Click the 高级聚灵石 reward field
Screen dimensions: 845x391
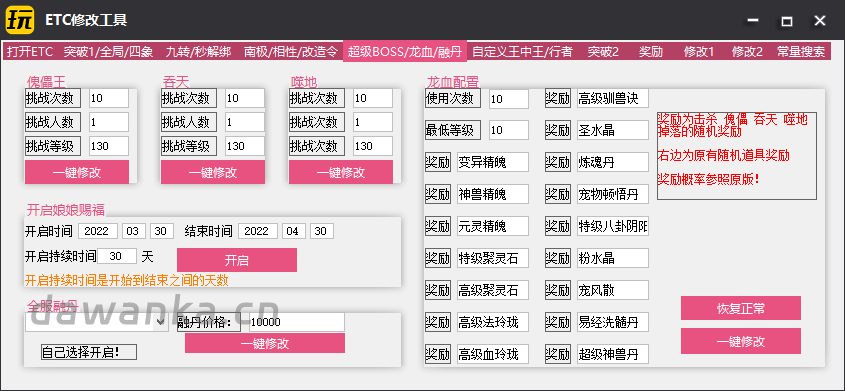pos(493,290)
